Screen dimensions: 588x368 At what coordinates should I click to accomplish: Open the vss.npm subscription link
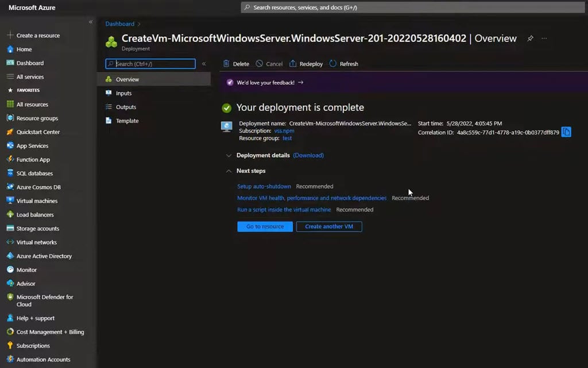pyautogui.click(x=284, y=131)
